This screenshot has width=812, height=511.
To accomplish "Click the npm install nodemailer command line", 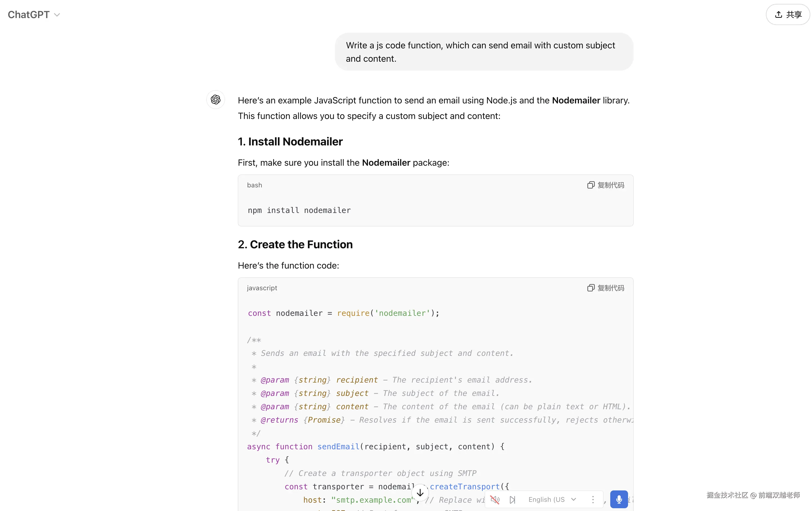I will coord(299,210).
